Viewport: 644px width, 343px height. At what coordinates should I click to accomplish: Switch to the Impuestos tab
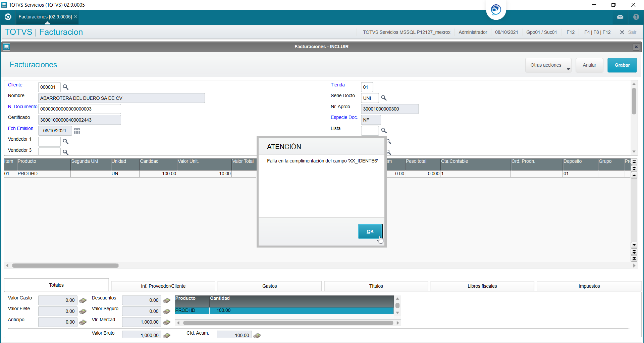click(x=589, y=286)
